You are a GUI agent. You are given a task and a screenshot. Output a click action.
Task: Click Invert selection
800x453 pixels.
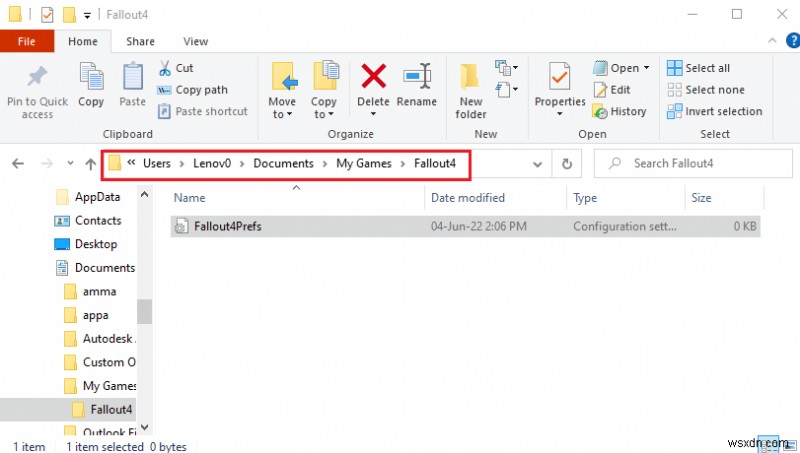(x=715, y=111)
